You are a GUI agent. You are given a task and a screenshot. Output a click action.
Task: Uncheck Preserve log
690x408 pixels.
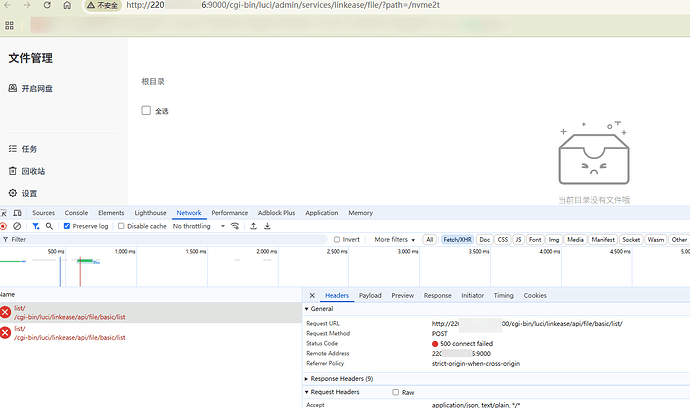[x=67, y=226]
